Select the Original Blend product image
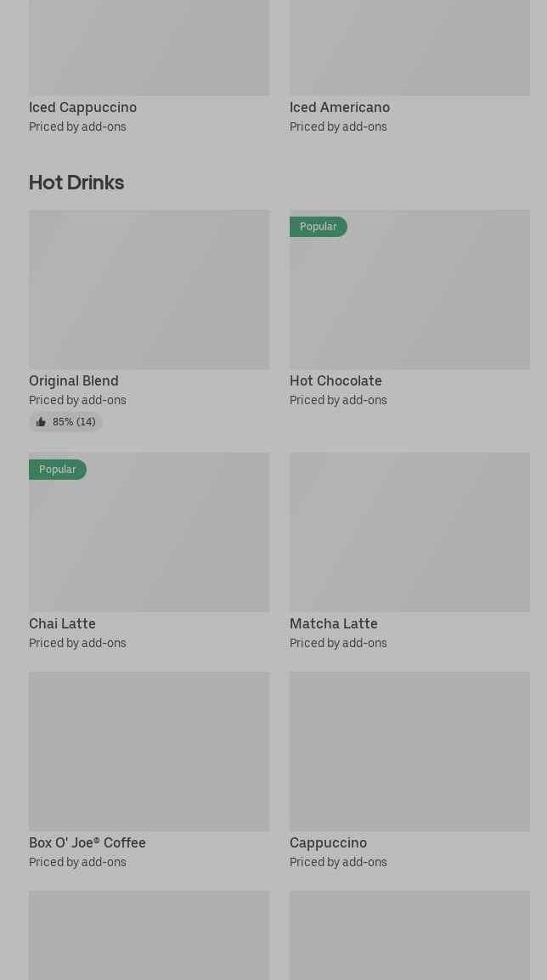Image resolution: width=547 pixels, height=980 pixels. [149, 290]
